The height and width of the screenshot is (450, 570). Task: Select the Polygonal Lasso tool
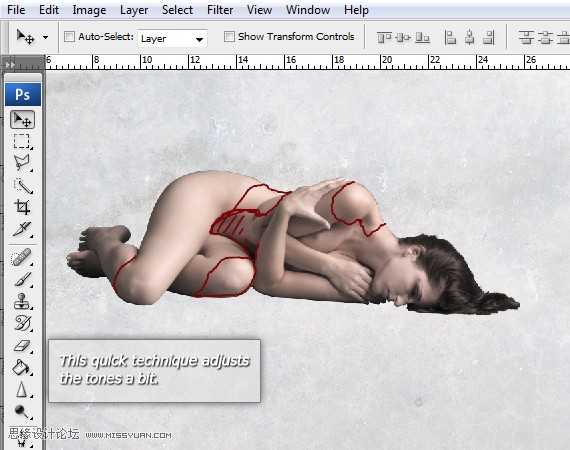tap(22, 163)
